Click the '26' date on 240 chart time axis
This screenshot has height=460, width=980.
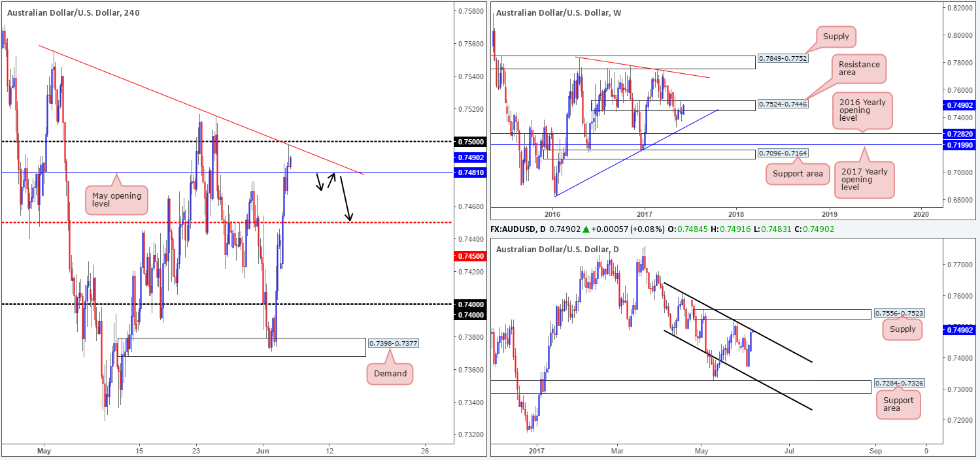click(x=425, y=451)
